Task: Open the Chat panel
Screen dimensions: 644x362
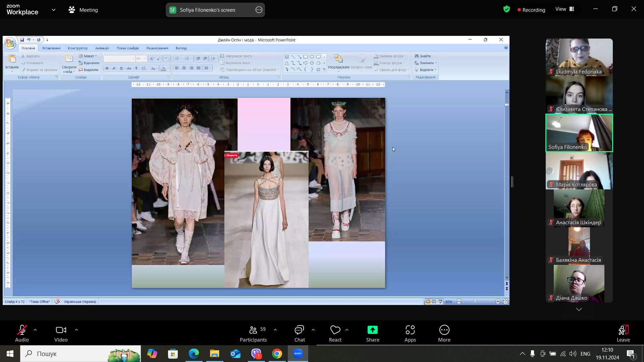Action: [299, 330]
